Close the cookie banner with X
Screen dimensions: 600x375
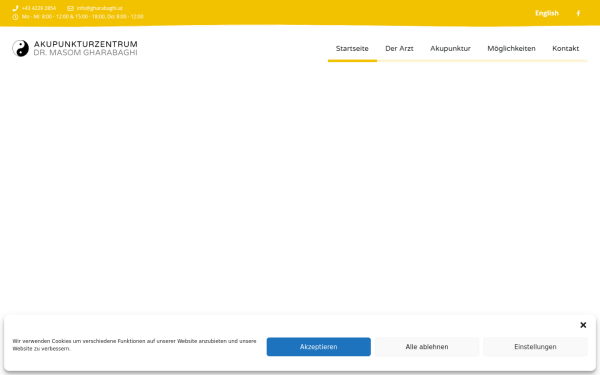pos(583,325)
